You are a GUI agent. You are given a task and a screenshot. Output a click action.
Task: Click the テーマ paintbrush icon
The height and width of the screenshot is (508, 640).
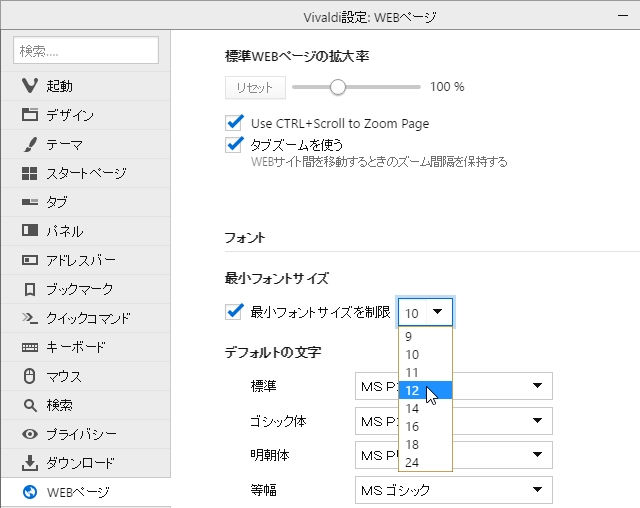coord(30,144)
